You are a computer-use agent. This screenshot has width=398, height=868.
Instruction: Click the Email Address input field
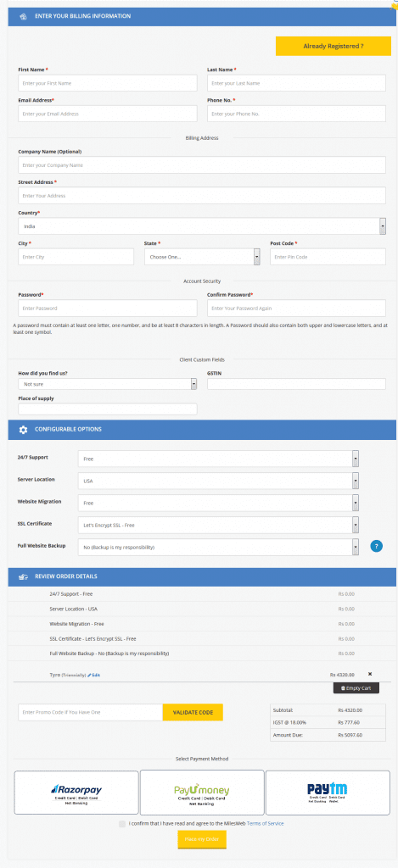(108, 114)
